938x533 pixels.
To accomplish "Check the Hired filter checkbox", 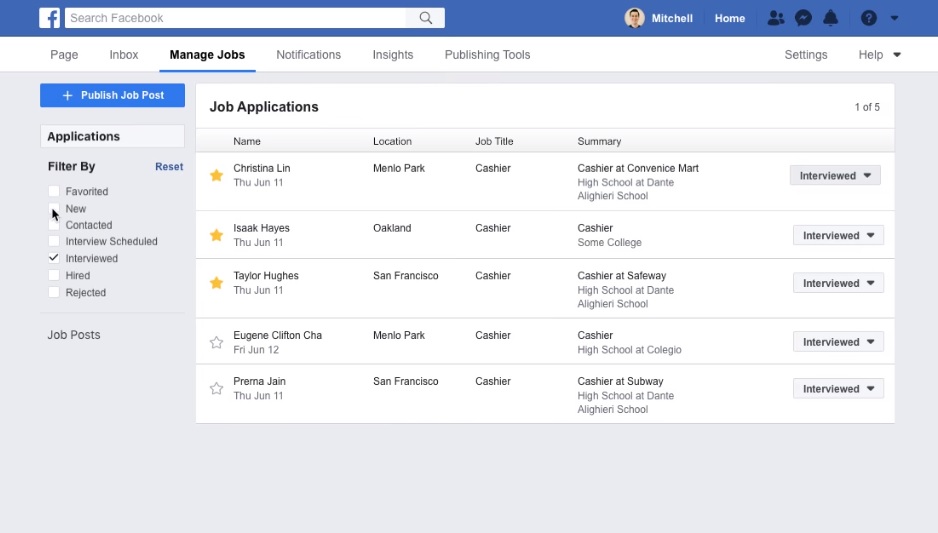I will (54, 275).
